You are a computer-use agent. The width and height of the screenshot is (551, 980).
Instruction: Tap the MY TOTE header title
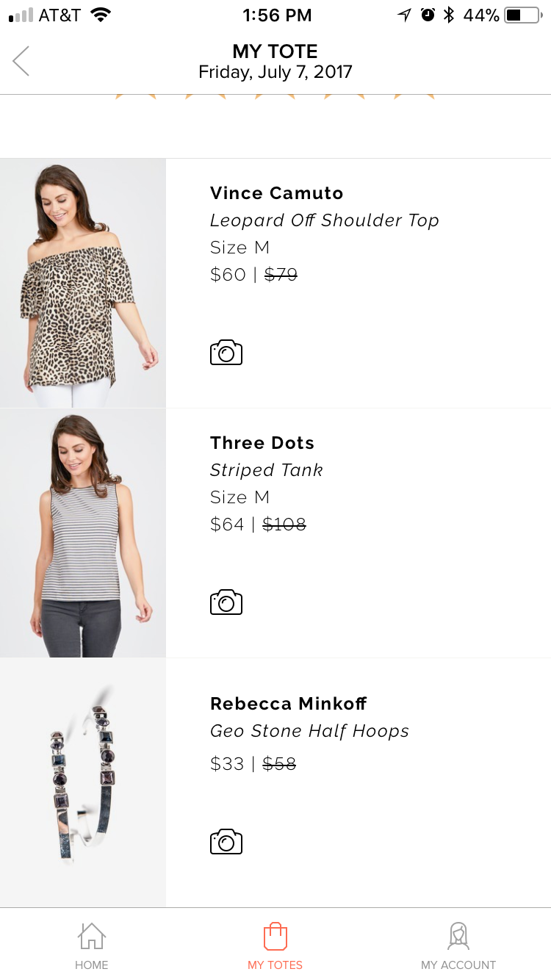[x=275, y=51]
